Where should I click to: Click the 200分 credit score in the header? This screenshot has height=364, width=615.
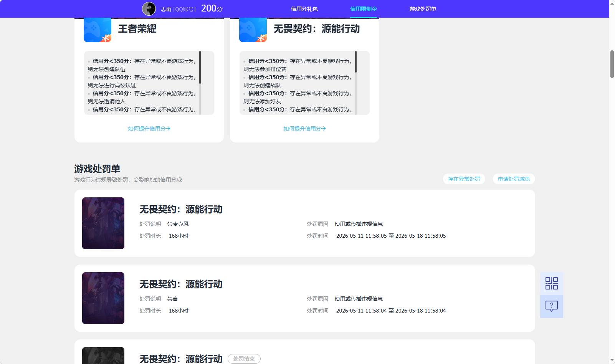(212, 8)
